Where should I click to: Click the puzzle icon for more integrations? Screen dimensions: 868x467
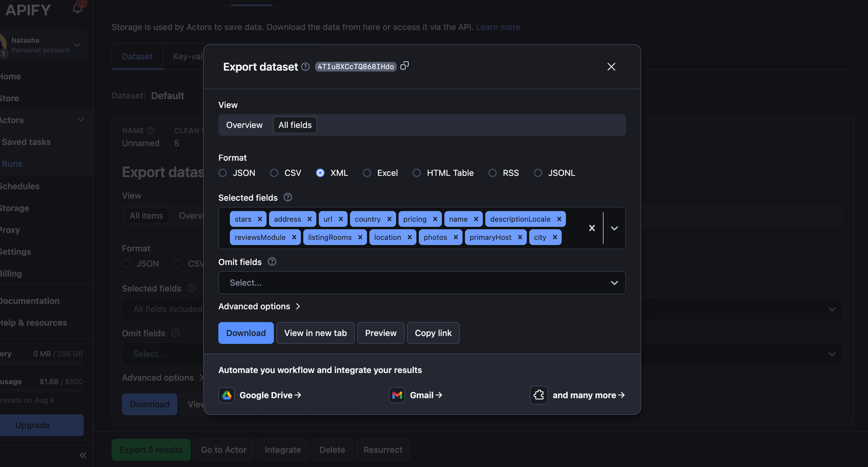click(x=539, y=395)
